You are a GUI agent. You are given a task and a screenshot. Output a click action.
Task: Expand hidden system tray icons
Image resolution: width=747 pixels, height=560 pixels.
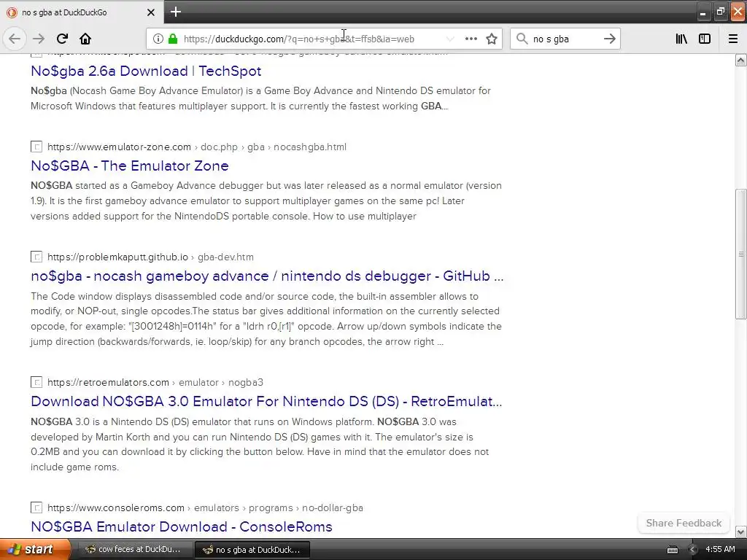[692, 550]
